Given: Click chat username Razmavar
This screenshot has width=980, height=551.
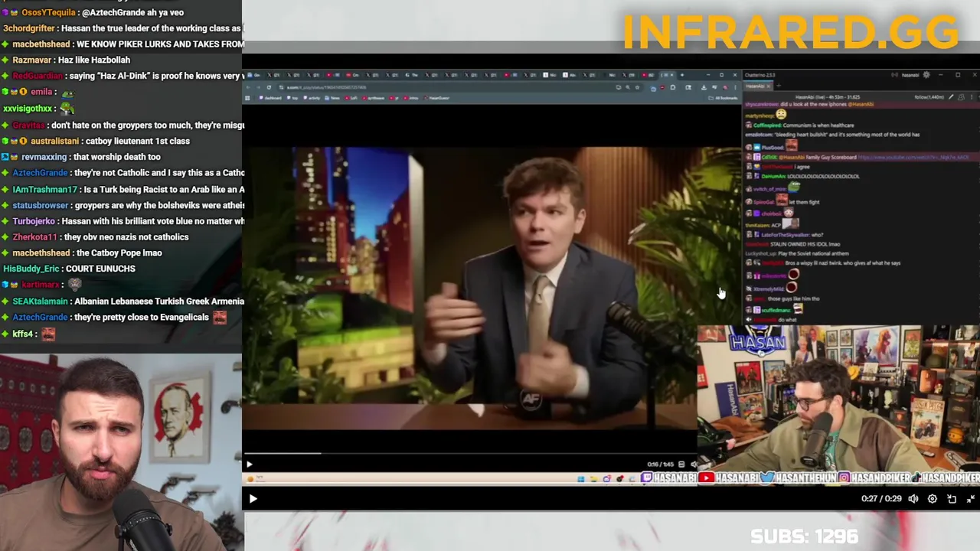Looking at the screenshot, I should [34, 60].
